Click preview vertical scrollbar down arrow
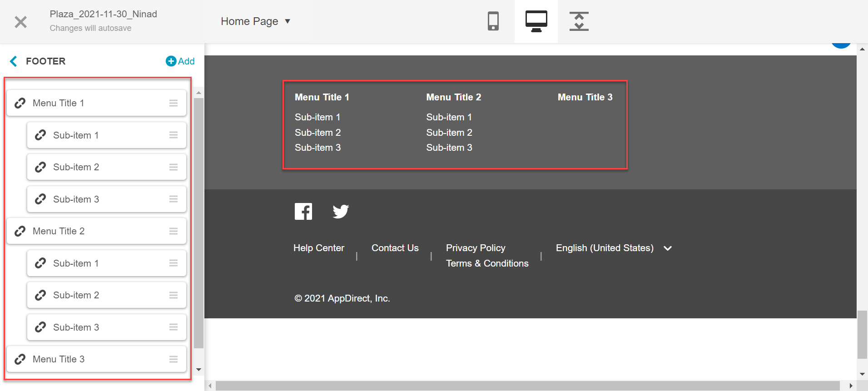The height and width of the screenshot is (391, 868). [x=862, y=374]
